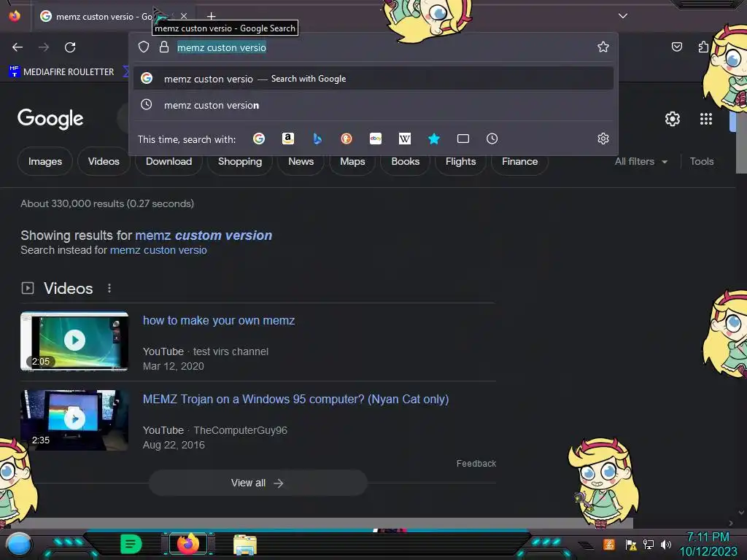The height and width of the screenshot is (560, 747).
Task: Open search settings gear in dropdown
Action: 603,139
